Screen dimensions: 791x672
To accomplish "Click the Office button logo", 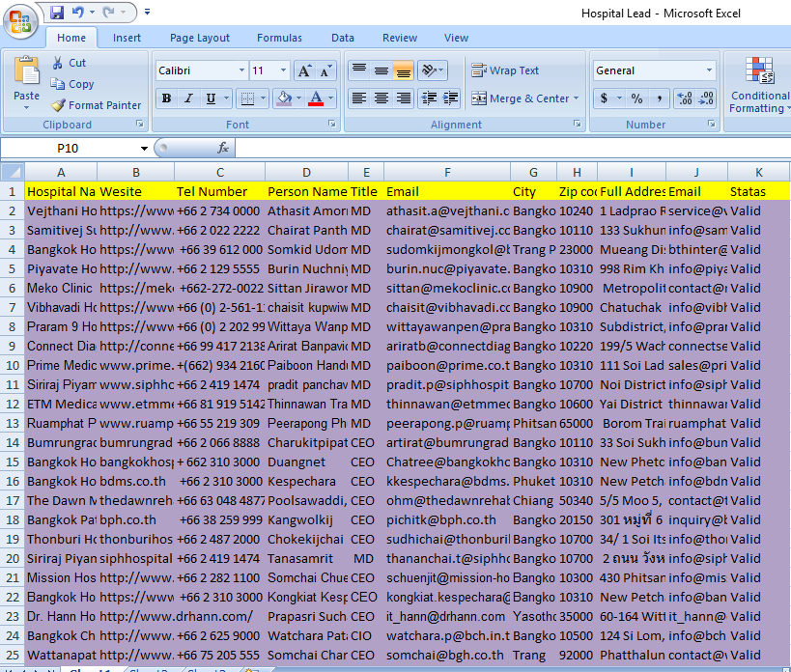I will (21, 19).
